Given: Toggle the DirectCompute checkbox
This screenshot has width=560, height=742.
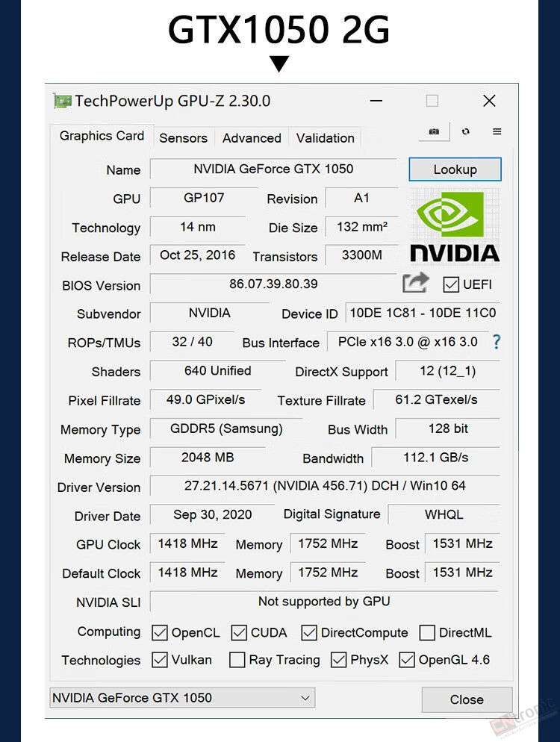Looking at the screenshot, I should [309, 633].
